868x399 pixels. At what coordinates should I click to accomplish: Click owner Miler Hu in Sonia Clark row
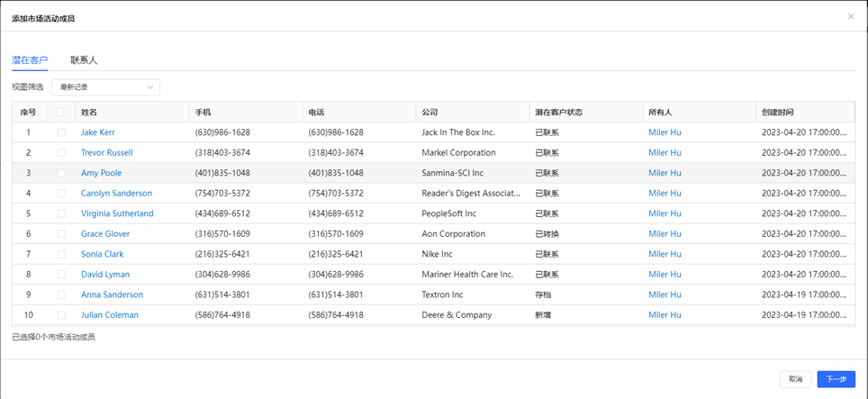coord(665,254)
